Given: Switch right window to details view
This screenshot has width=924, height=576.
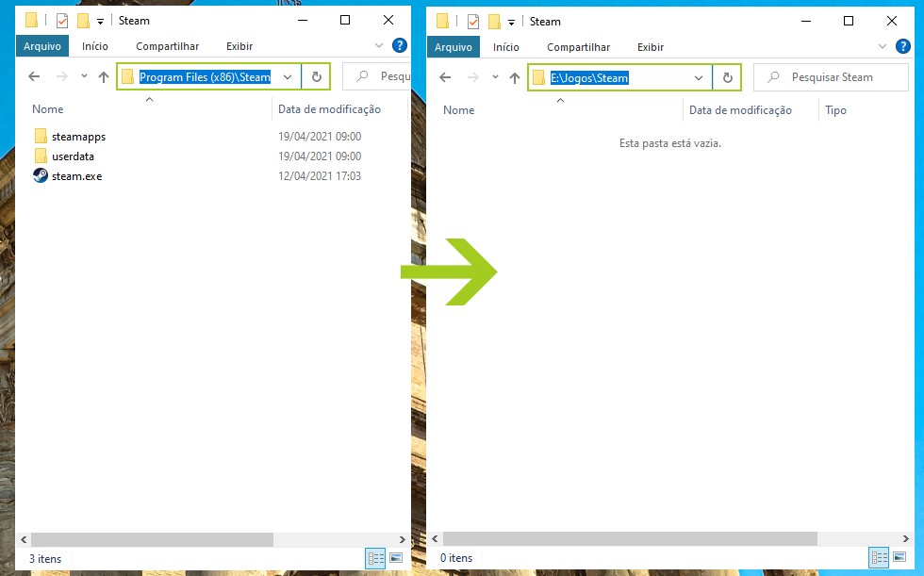Looking at the screenshot, I should (x=879, y=558).
